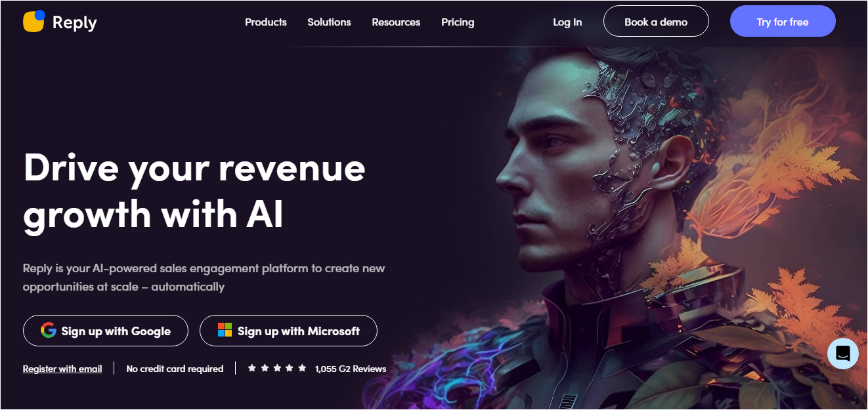
Task: Click the Microsoft logo icon
Action: click(x=225, y=330)
